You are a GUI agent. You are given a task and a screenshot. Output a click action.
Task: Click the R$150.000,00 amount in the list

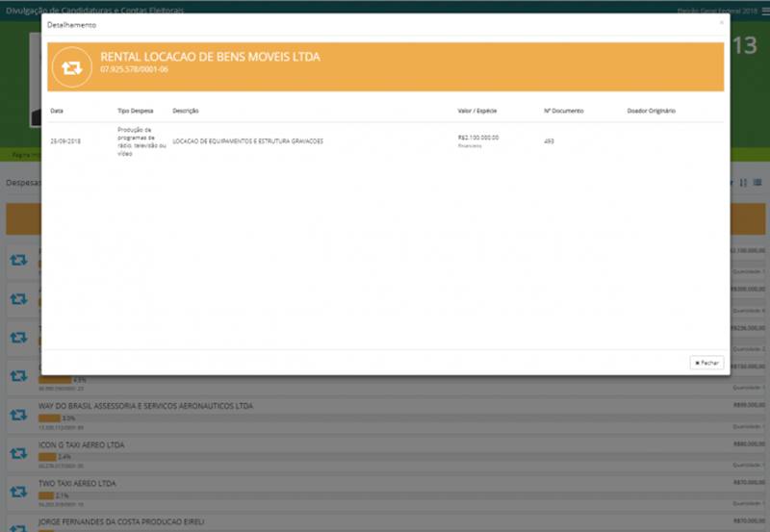pos(748,367)
